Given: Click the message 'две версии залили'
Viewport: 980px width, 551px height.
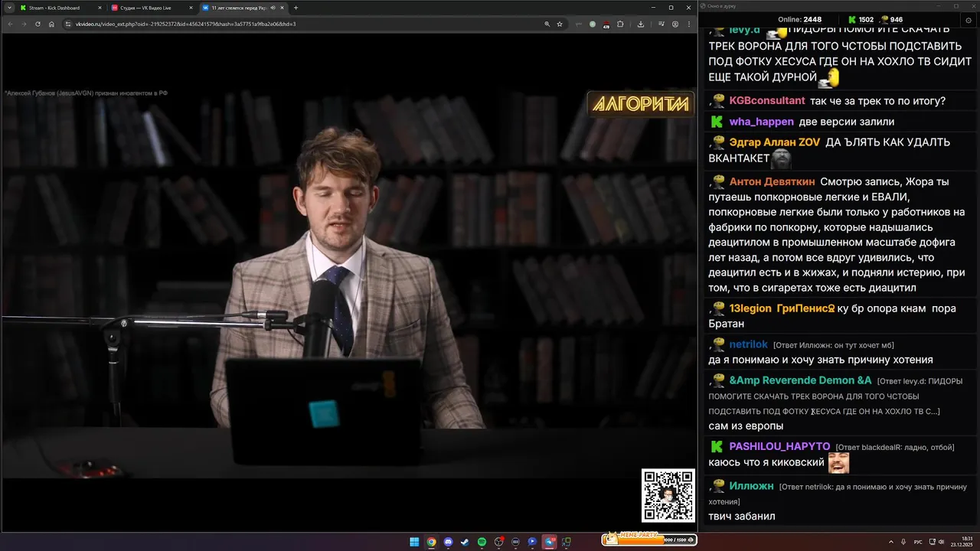Looking at the screenshot, I should [846, 122].
